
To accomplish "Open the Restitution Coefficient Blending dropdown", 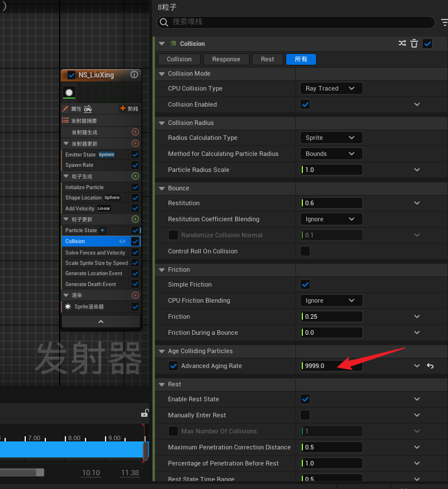I will coord(332,219).
